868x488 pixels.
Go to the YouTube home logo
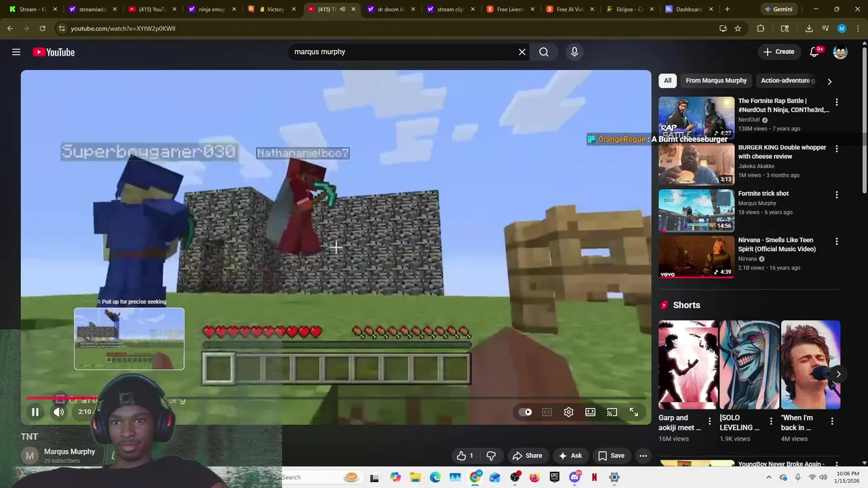pos(54,52)
